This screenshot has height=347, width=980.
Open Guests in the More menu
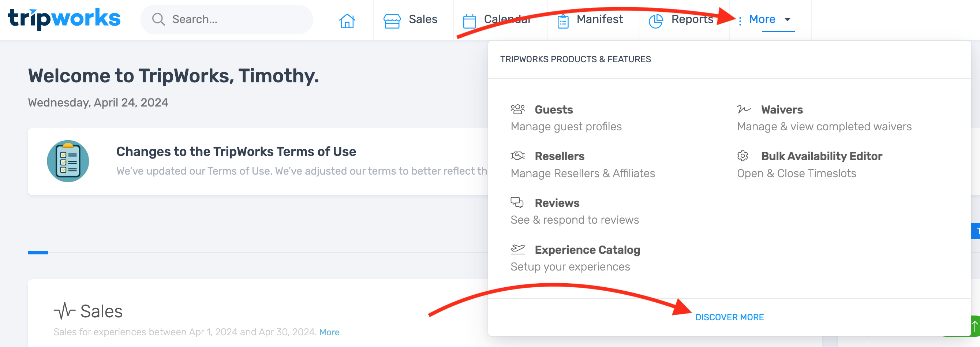coord(554,109)
